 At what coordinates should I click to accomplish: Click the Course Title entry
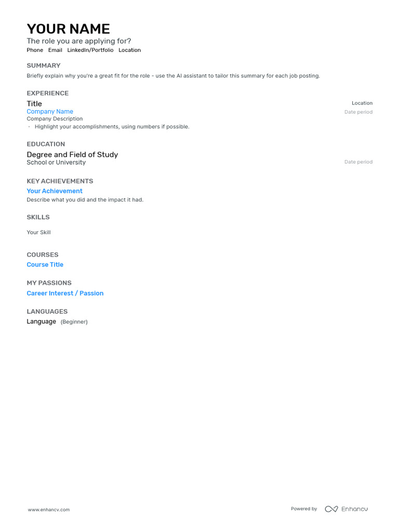(45, 264)
